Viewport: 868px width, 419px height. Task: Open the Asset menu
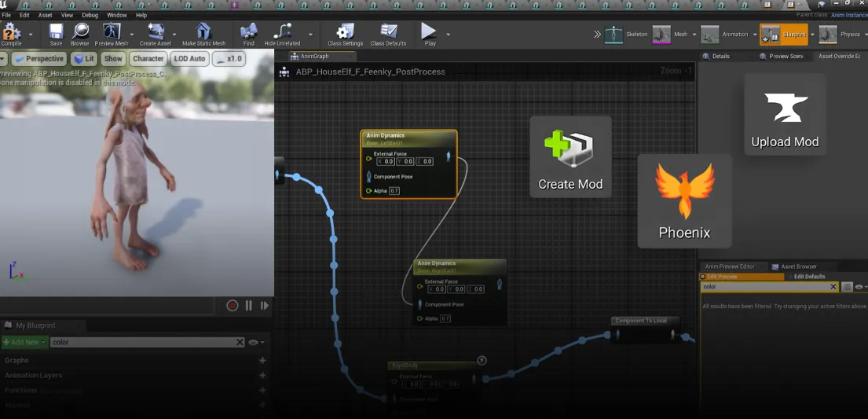[x=45, y=15]
